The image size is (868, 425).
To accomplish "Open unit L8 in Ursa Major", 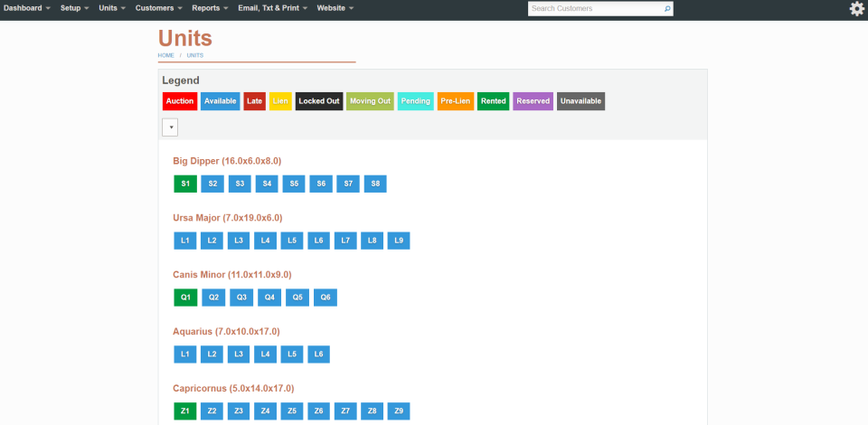I will (372, 241).
